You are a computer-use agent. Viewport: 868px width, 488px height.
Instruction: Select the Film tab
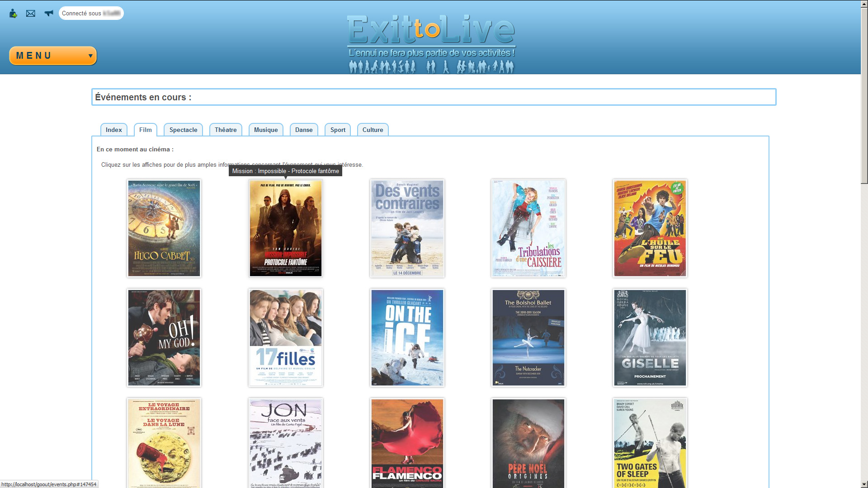point(146,130)
